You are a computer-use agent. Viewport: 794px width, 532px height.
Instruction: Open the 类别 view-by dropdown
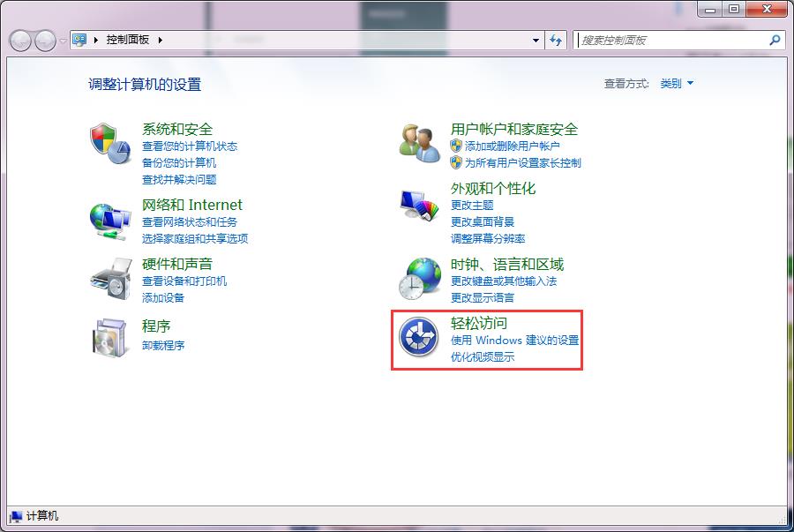(x=676, y=84)
